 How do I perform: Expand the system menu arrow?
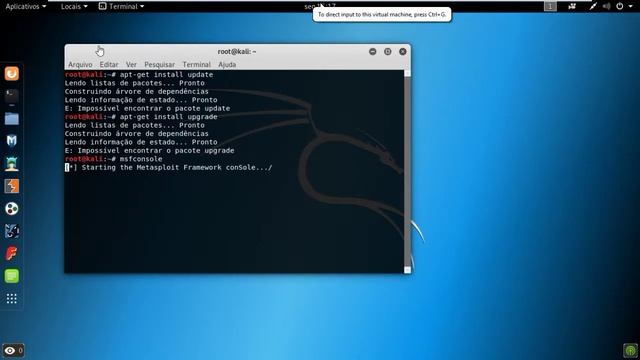point(631,7)
